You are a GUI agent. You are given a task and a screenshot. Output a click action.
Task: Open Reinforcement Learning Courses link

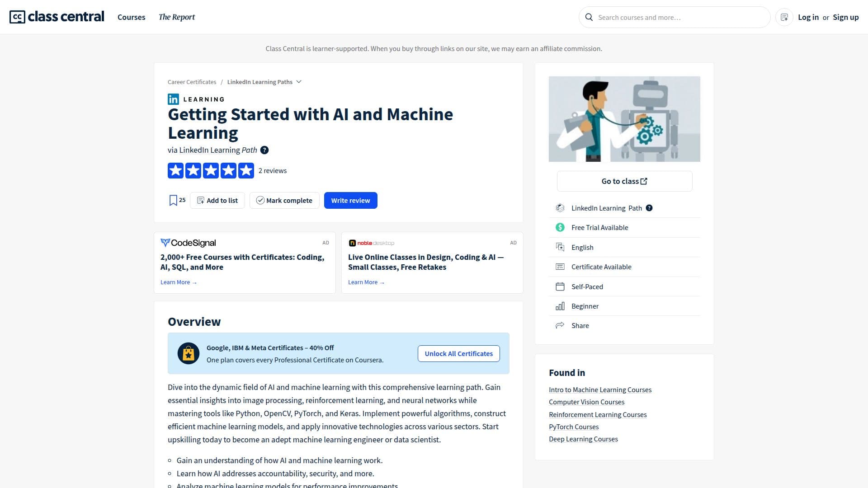pos(598,414)
